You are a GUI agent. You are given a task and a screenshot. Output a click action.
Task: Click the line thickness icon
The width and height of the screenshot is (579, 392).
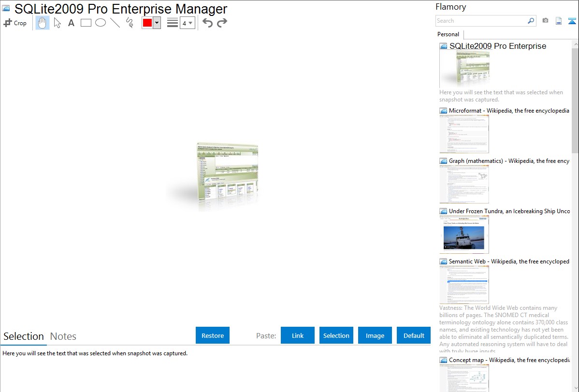[x=172, y=23]
